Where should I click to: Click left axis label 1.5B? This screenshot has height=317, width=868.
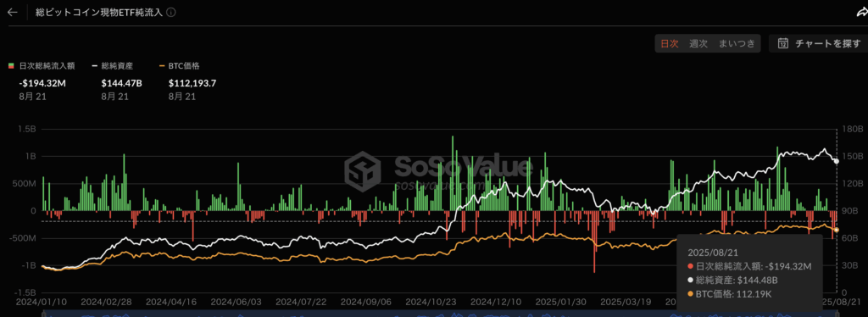[28, 129]
